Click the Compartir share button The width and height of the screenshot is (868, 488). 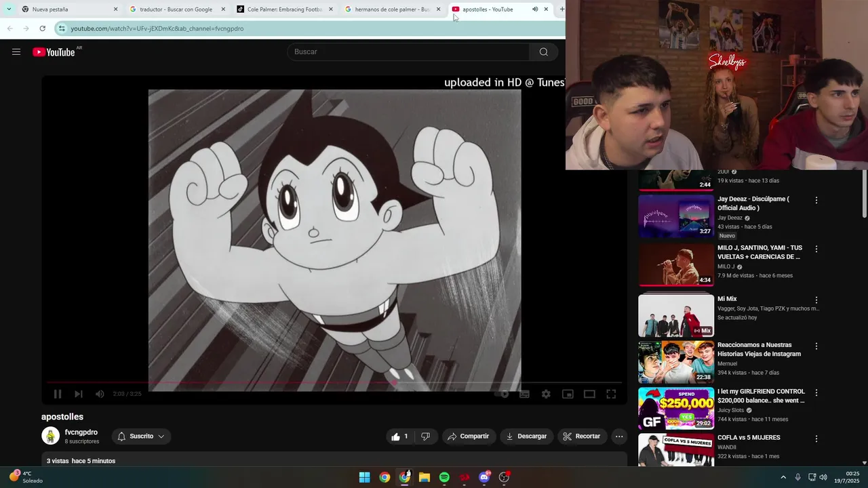469,436
